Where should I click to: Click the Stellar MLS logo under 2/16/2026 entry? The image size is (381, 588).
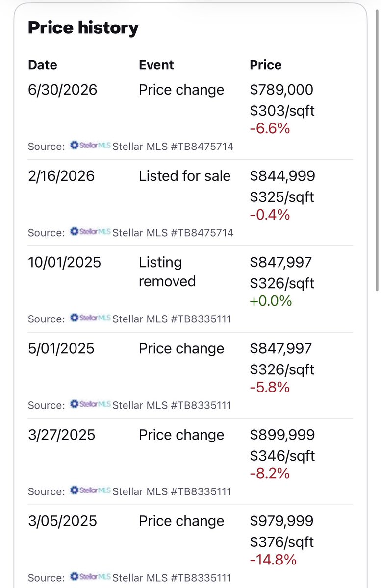point(90,232)
